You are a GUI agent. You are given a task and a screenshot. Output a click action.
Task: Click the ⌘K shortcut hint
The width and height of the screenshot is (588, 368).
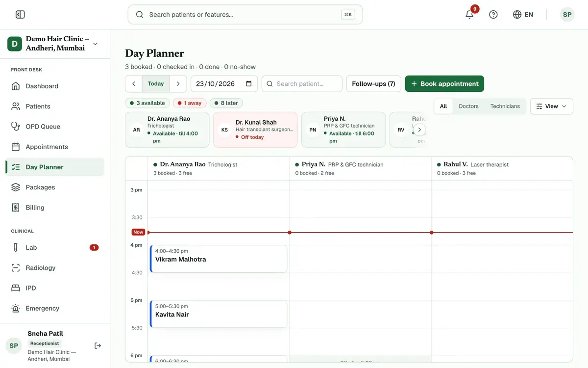[x=348, y=15]
